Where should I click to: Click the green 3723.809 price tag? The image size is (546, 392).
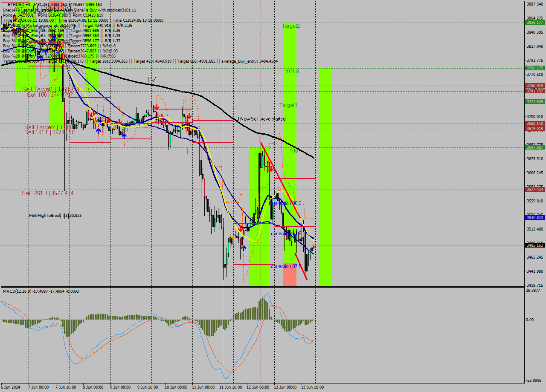[535, 101]
